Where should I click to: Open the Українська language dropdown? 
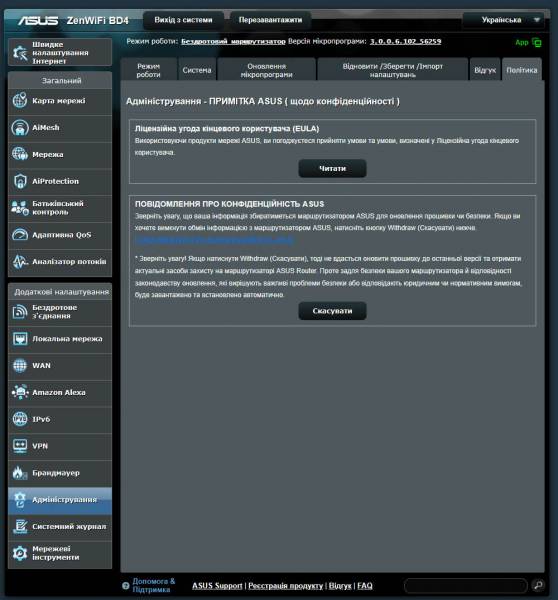[503, 20]
